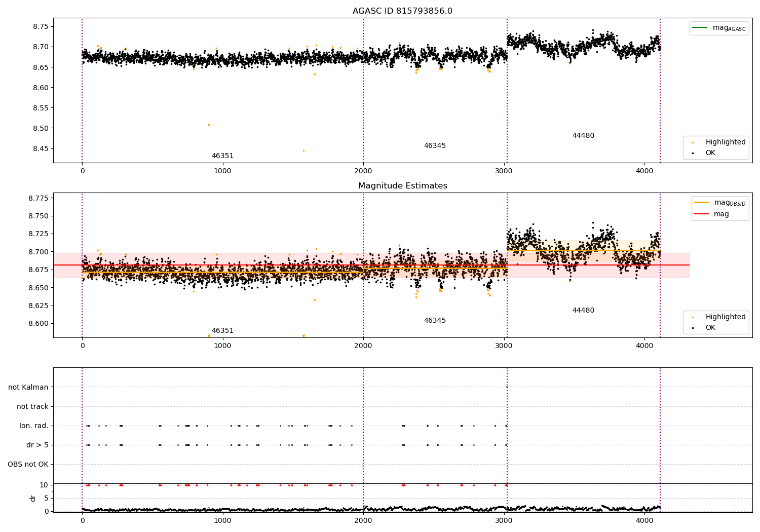Image resolution: width=760 pixels, height=532 pixels.
Task: Click the red 'mag' legend entry
Action: (x=712, y=214)
